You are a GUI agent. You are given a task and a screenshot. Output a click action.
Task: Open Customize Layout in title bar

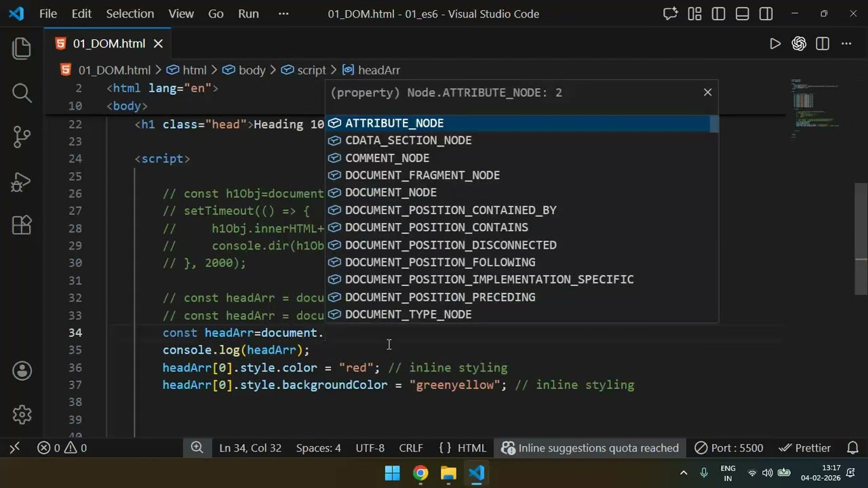point(694,14)
